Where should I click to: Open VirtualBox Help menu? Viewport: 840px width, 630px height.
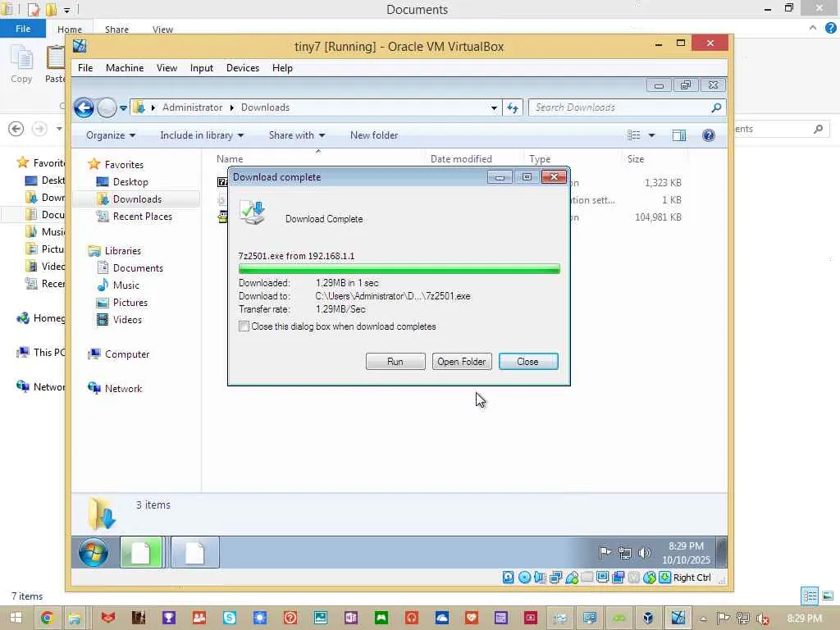pos(282,68)
